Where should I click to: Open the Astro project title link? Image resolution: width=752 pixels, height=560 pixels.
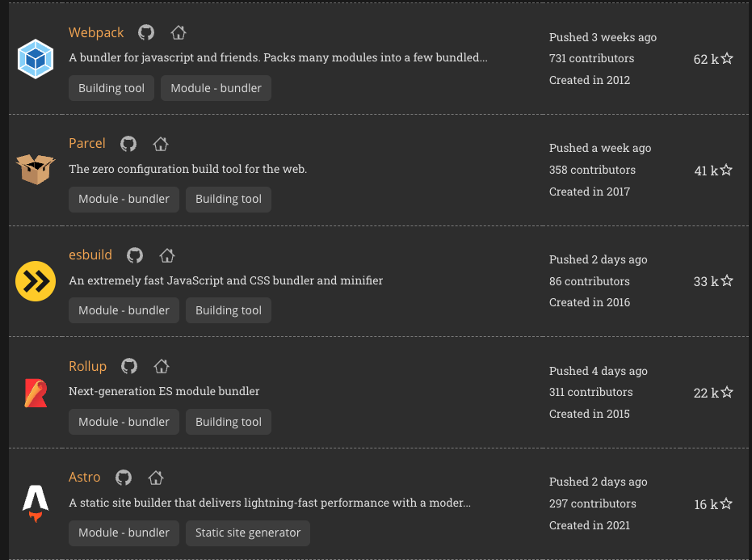pos(85,478)
